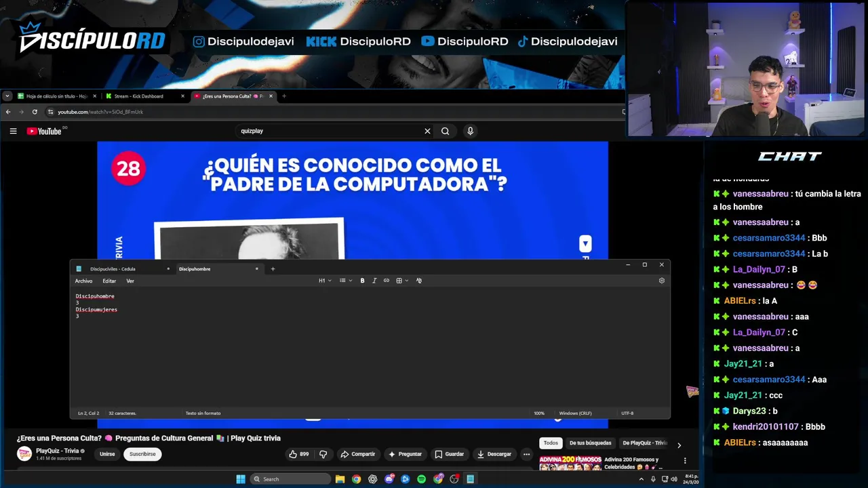Clear formatting in Notepad
868x488 pixels.
tap(419, 281)
